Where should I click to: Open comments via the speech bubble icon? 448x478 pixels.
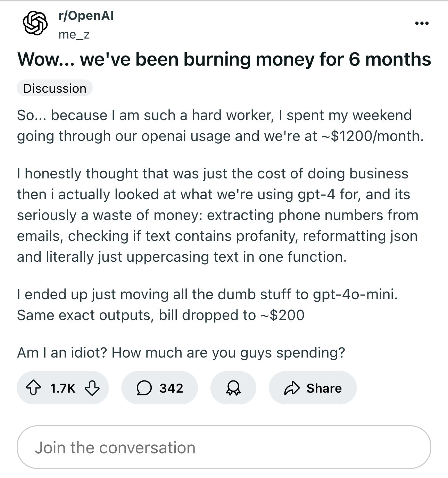(x=144, y=388)
